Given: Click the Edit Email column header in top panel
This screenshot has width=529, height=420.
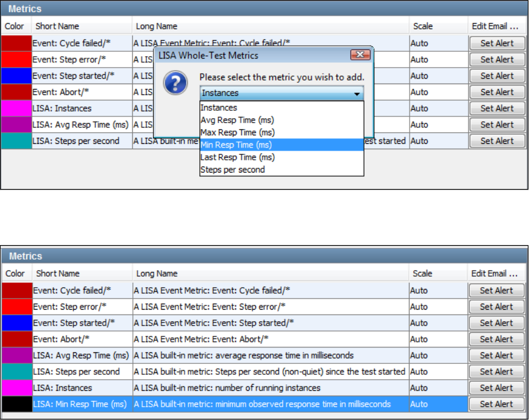Looking at the screenshot, I should pos(498,26).
